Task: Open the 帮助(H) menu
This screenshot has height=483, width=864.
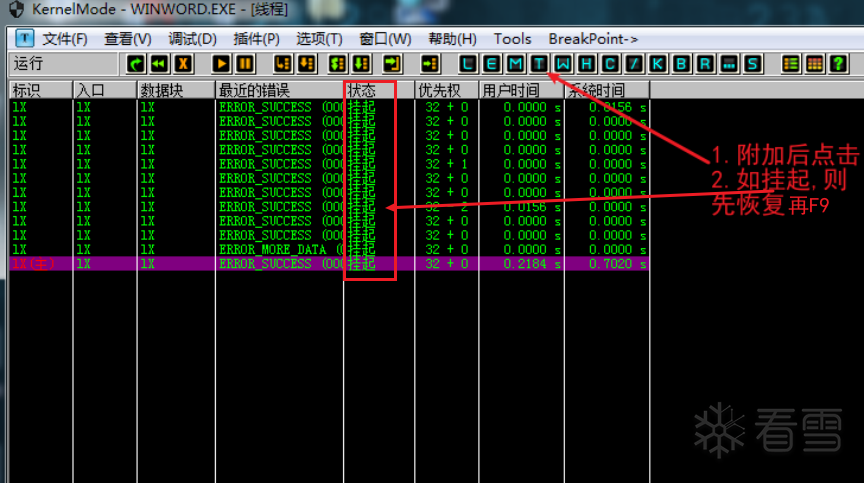Action: pos(452,39)
